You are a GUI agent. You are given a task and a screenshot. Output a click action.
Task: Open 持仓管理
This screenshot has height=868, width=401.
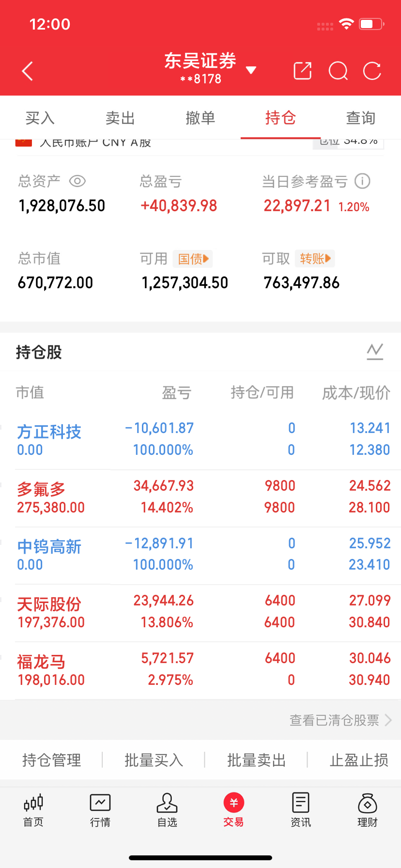[x=51, y=760]
